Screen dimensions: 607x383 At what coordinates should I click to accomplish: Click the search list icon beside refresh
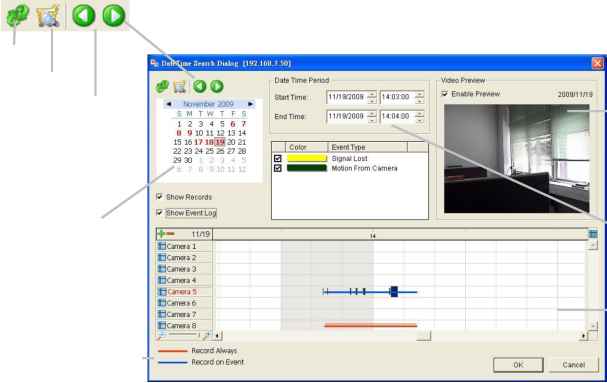pyautogui.click(x=180, y=86)
